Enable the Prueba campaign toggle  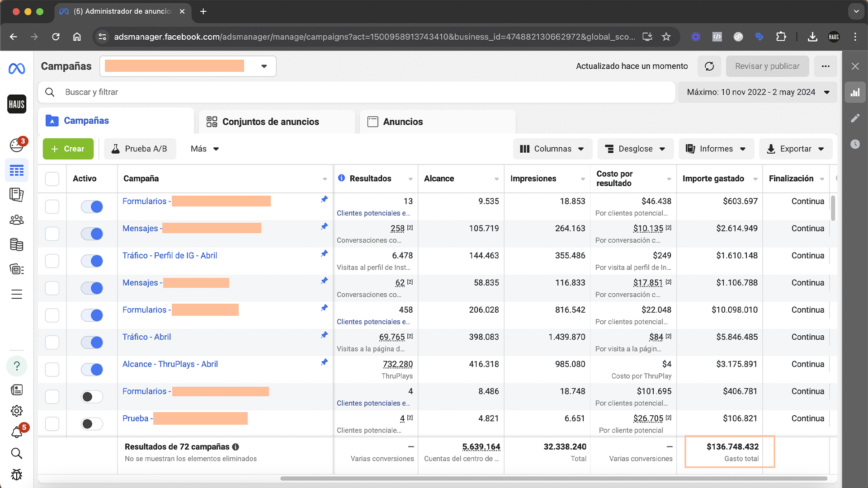tap(92, 424)
